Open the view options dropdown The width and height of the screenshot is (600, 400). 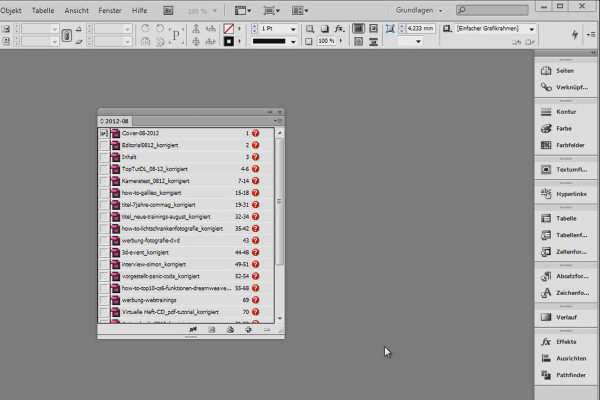[242, 11]
